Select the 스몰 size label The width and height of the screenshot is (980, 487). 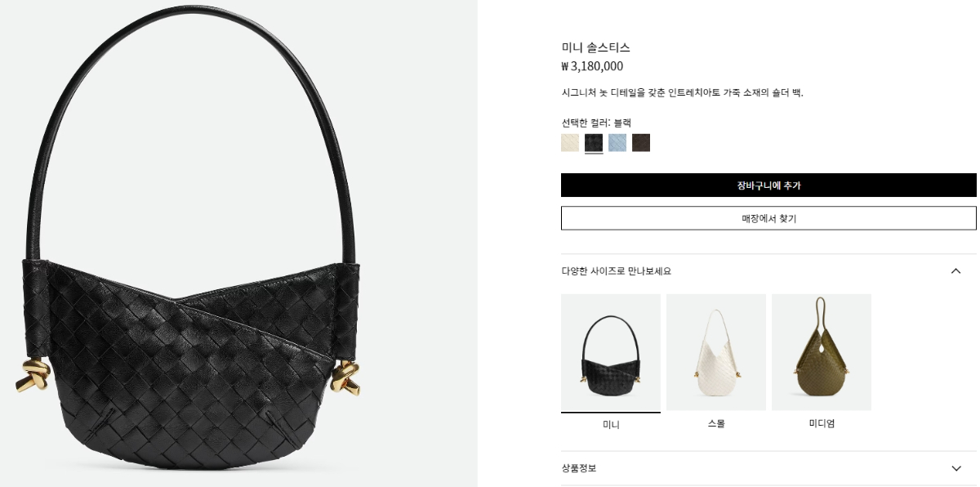[x=716, y=423]
